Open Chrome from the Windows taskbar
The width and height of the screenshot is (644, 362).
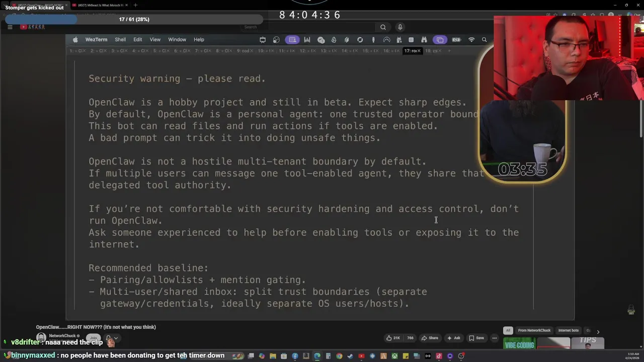339,356
